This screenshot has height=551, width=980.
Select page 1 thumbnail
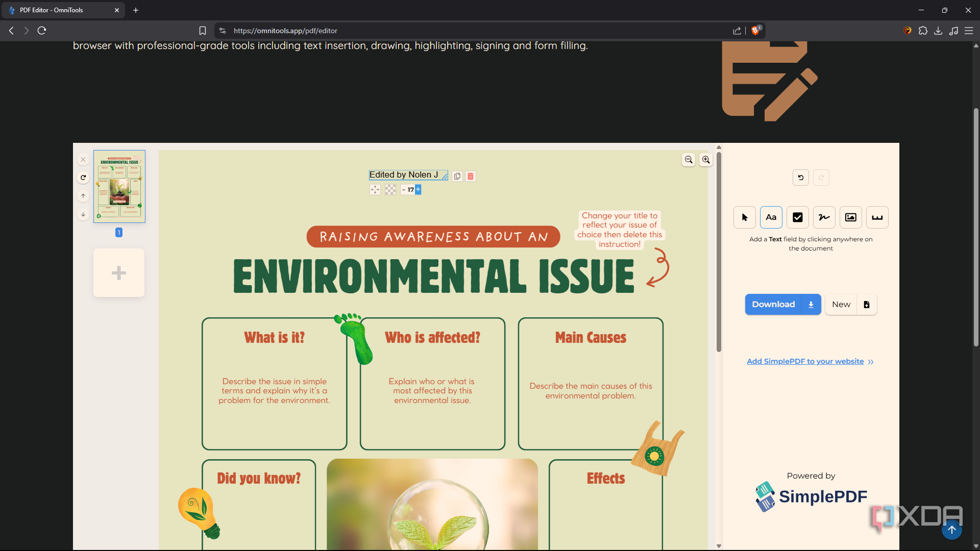pyautogui.click(x=119, y=186)
